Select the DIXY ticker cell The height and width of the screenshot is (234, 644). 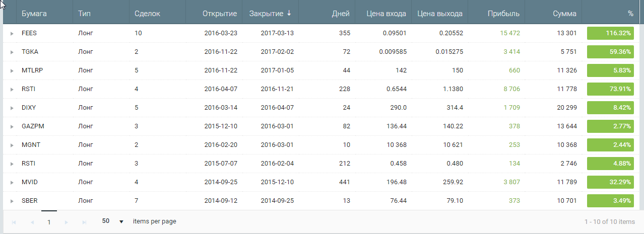(x=29, y=108)
